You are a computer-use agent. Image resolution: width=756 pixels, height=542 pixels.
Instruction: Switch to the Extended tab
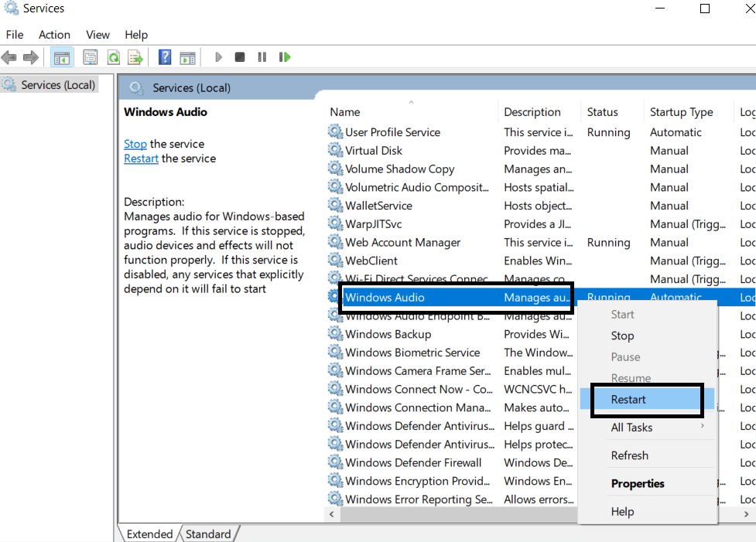coord(149,533)
